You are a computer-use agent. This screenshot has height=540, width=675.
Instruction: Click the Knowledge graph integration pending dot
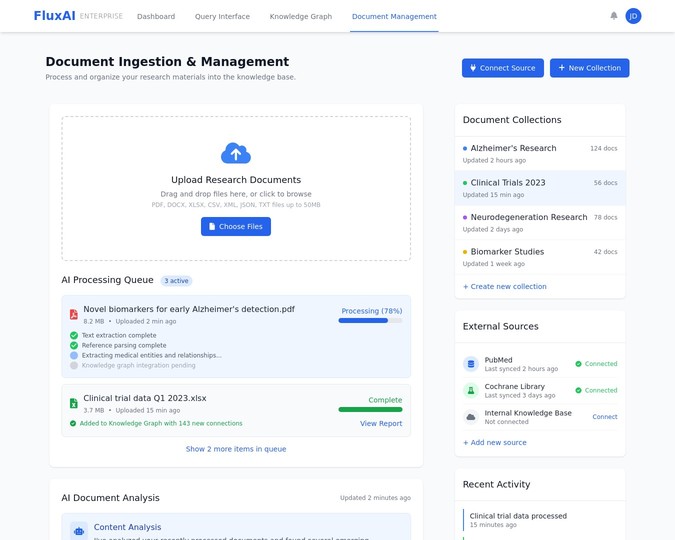pos(74,365)
